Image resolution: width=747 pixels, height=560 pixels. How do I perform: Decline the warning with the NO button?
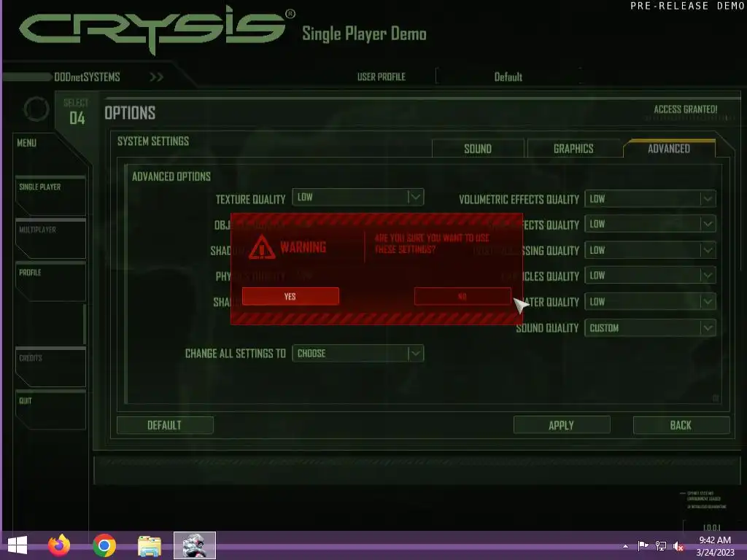coord(462,296)
